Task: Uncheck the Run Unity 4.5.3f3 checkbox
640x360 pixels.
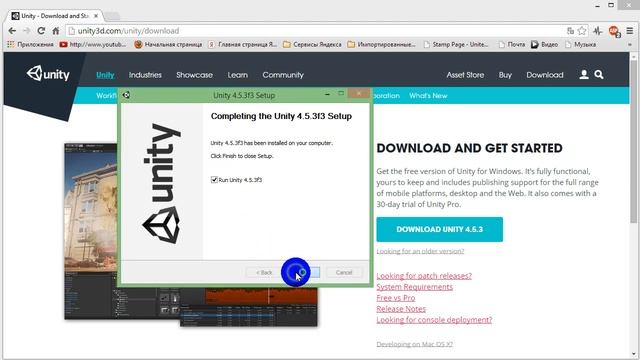Action: point(214,180)
